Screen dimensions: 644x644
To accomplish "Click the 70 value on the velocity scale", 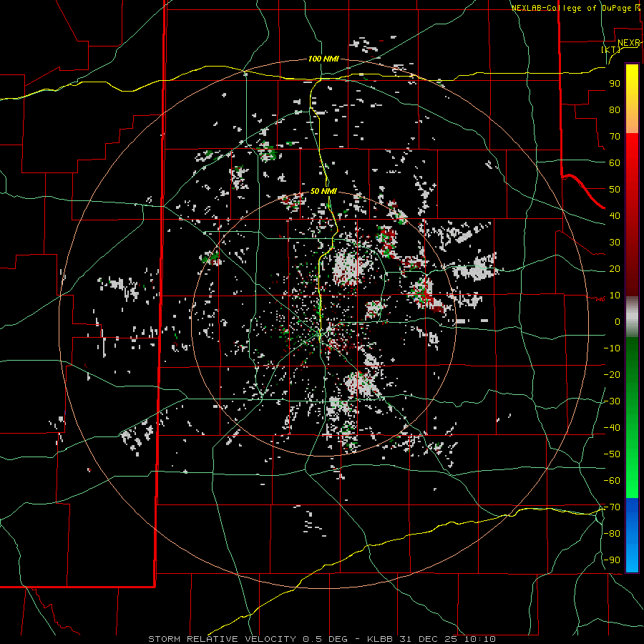I will pyautogui.click(x=615, y=137).
